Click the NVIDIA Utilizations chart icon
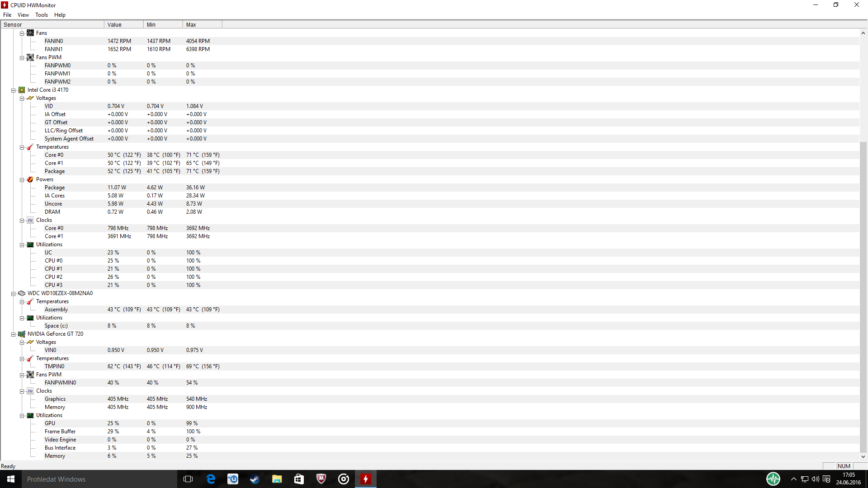This screenshot has width=868, height=488. (x=30, y=415)
